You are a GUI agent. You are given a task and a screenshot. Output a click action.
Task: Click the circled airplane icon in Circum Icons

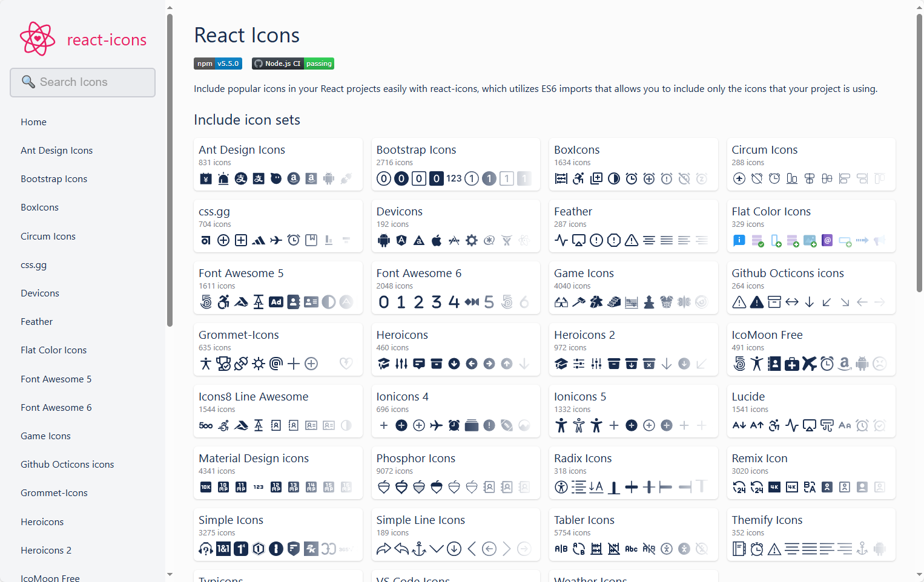pyautogui.click(x=739, y=178)
